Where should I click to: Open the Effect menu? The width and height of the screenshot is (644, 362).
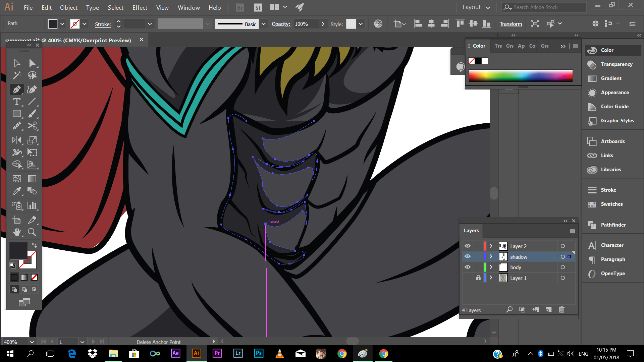[x=140, y=7]
